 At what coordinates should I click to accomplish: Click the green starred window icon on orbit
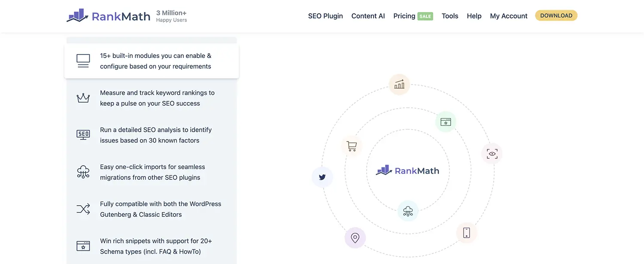(446, 122)
